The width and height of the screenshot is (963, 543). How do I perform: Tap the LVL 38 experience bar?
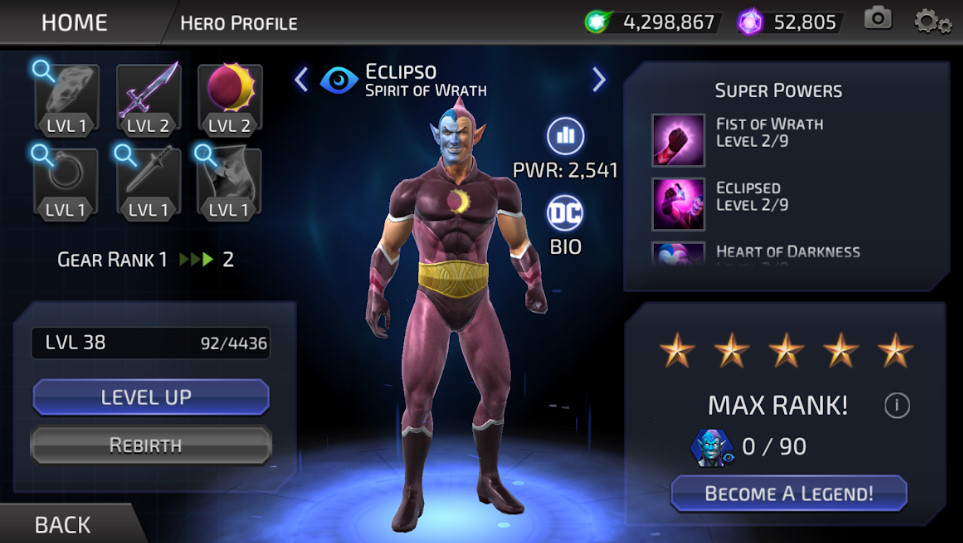click(151, 343)
